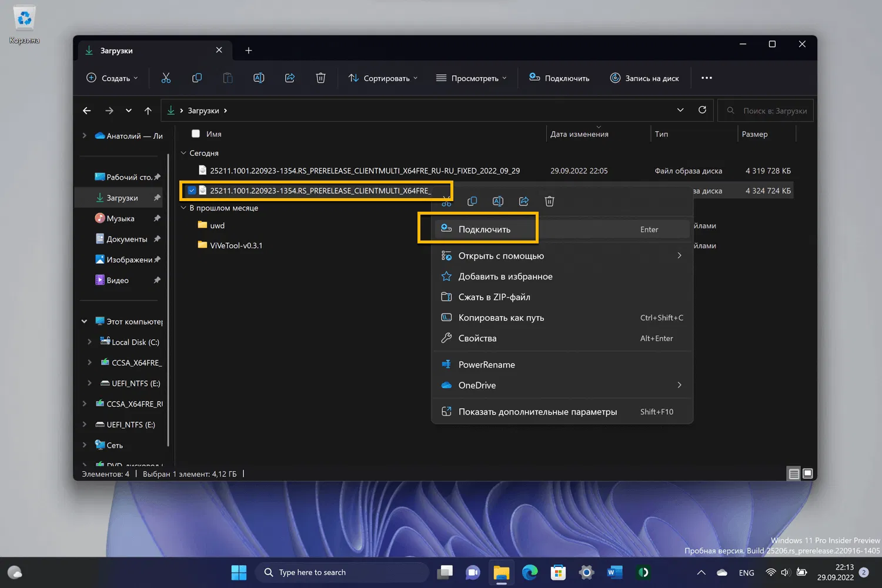The height and width of the screenshot is (588, 882).
Task: Click the Rename icon in the toolbar
Action: [x=259, y=78]
